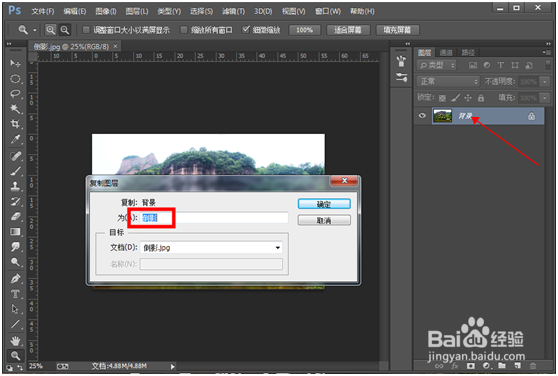Viewport: 558px width, 376px height.
Task: Confirm duplicate layer with 确定 button
Action: 324,204
